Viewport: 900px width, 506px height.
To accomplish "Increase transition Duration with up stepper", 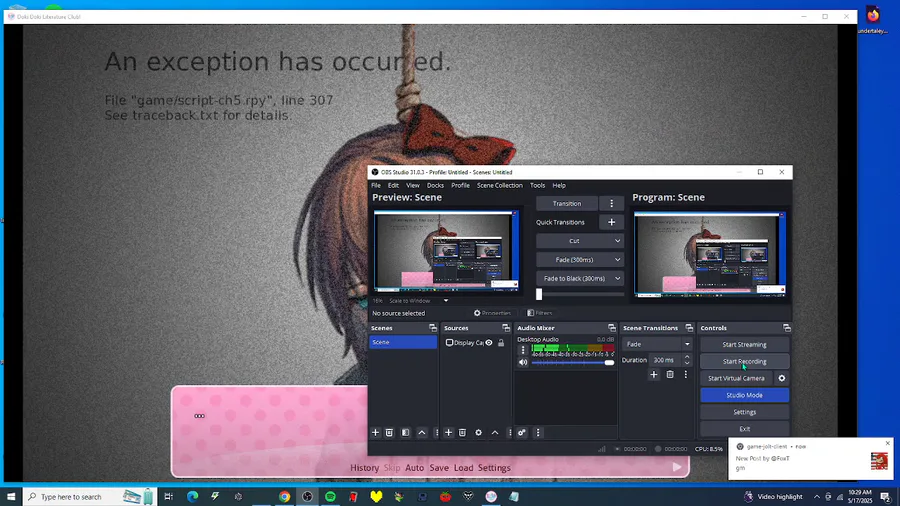I will tap(687, 357).
